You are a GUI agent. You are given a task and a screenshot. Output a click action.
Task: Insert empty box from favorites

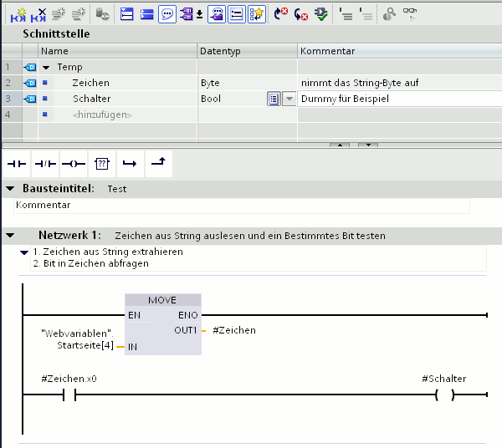tap(102, 164)
